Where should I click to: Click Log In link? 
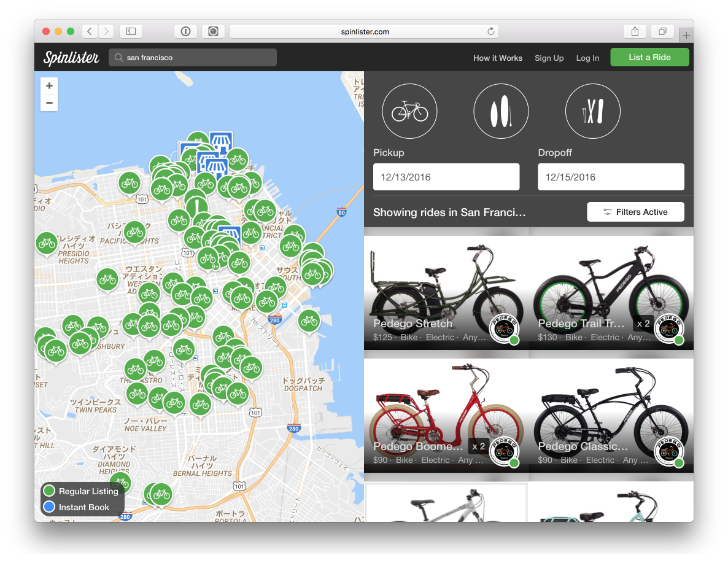[x=587, y=58]
